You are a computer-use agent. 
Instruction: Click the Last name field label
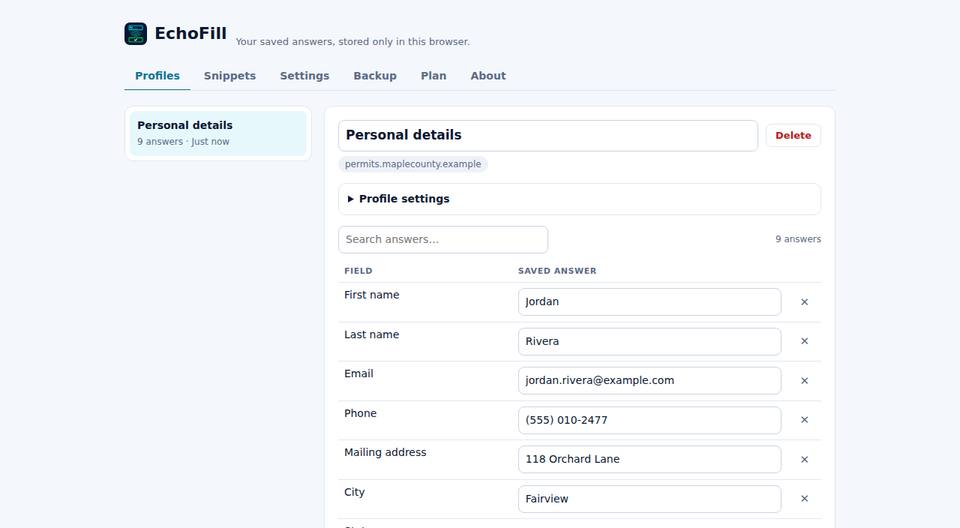372,334
